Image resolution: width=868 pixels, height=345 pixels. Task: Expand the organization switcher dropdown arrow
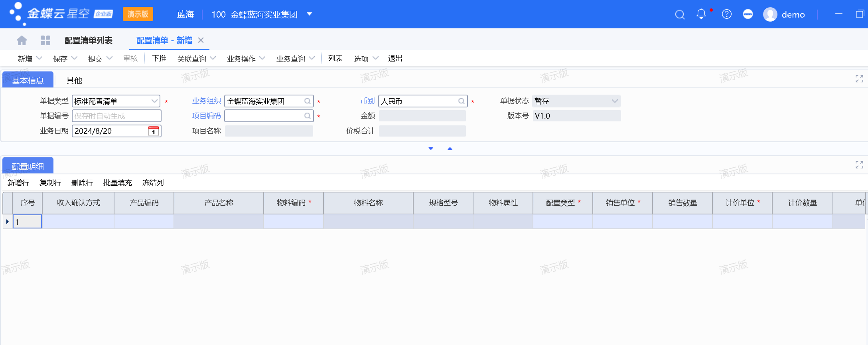[x=309, y=14]
